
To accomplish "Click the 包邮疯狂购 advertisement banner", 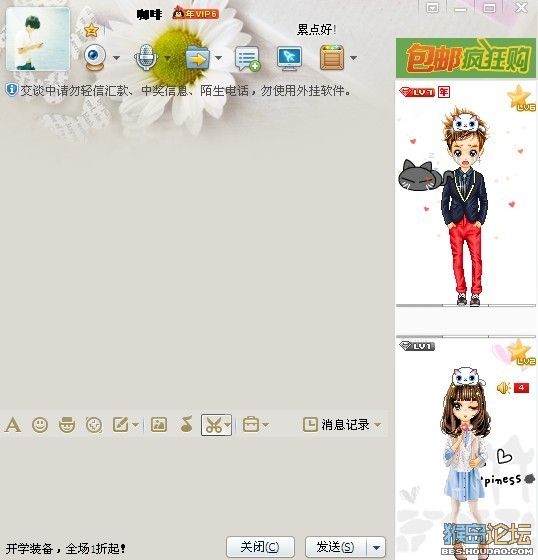I will 466,58.
